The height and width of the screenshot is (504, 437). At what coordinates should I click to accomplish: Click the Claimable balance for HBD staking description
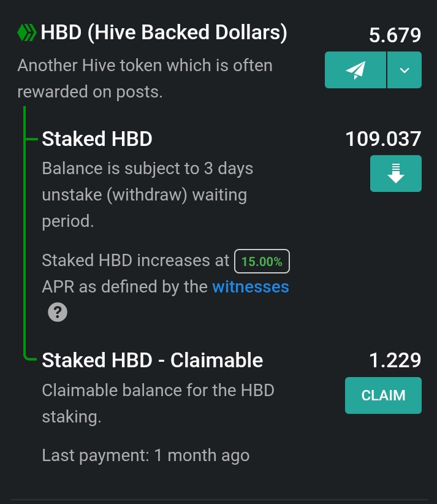[x=158, y=403]
